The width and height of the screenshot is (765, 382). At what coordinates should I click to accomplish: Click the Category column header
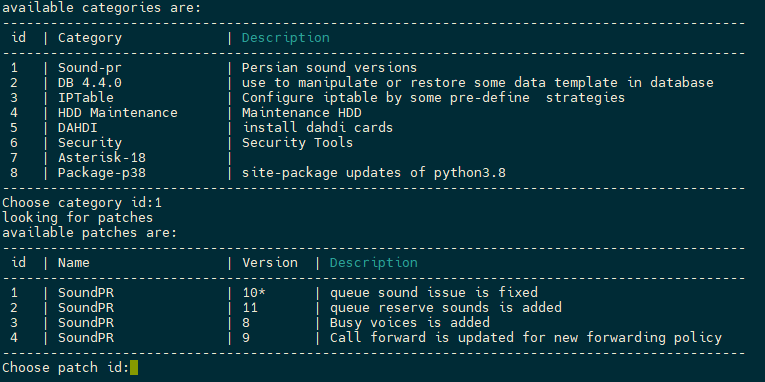(x=90, y=38)
